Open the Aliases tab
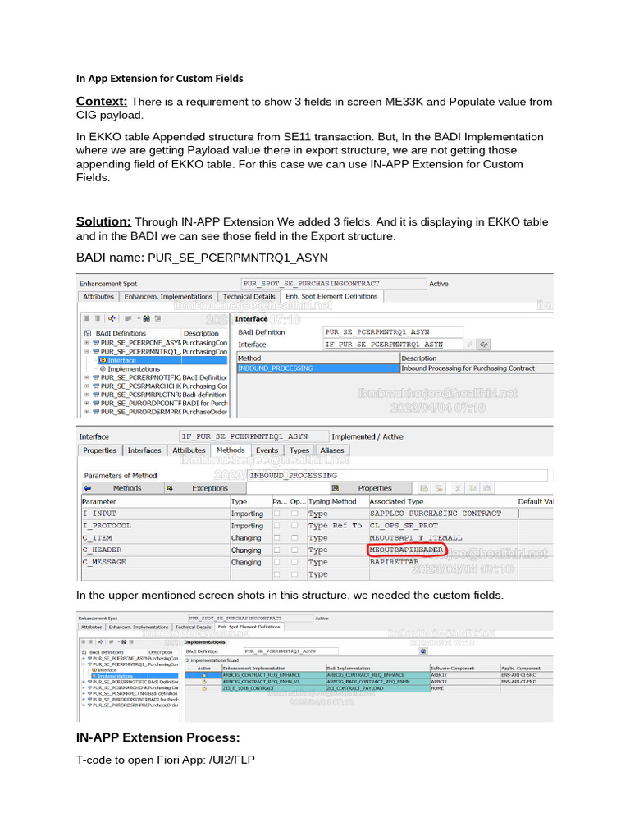Screen dimensions: 630x840 click(x=332, y=450)
